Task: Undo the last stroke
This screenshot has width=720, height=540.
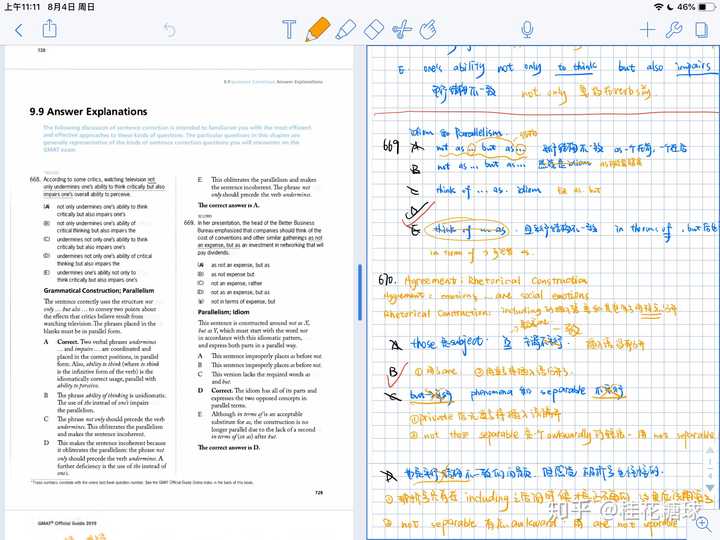Action: 169,30
